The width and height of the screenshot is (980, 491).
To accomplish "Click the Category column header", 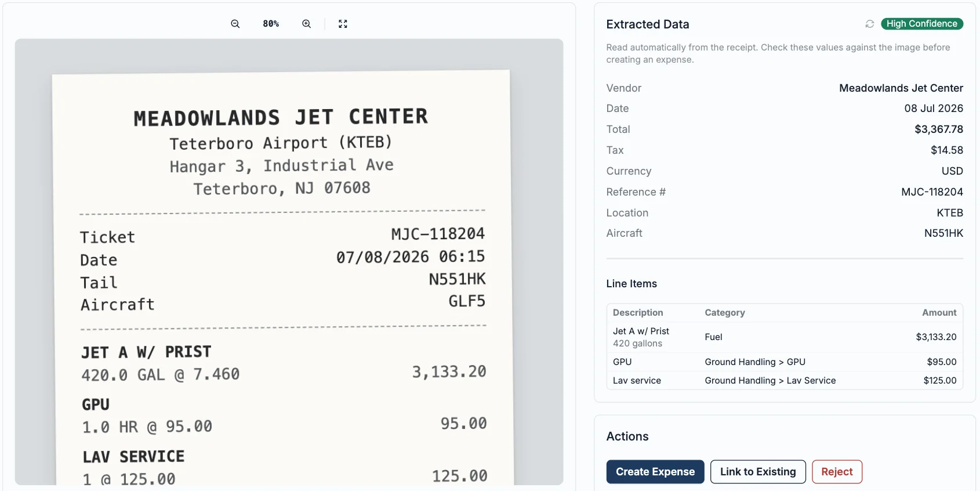I will pos(725,313).
